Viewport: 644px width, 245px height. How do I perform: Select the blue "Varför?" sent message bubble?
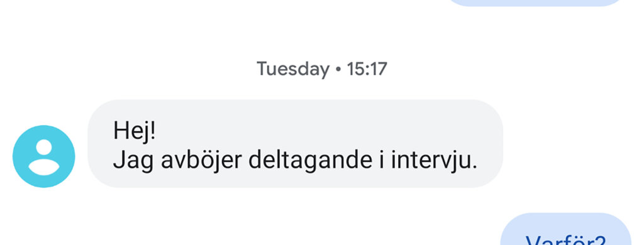point(565,229)
